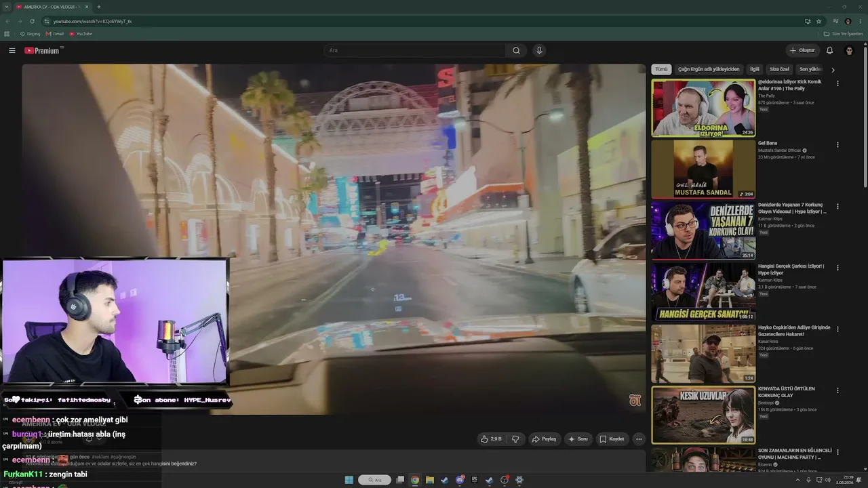The height and width of the screenshot is (488, 868).
Task: Open Chrome's three-dot menu
Action: pyautogui.click(x=860, y=21)
